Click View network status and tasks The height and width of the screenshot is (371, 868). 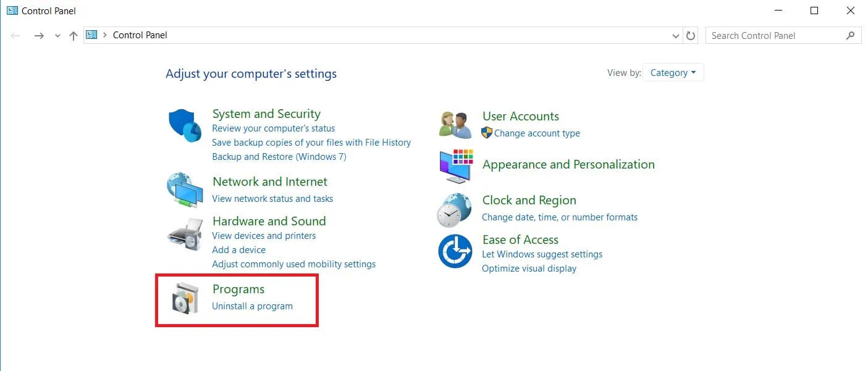tap(272, 199)
